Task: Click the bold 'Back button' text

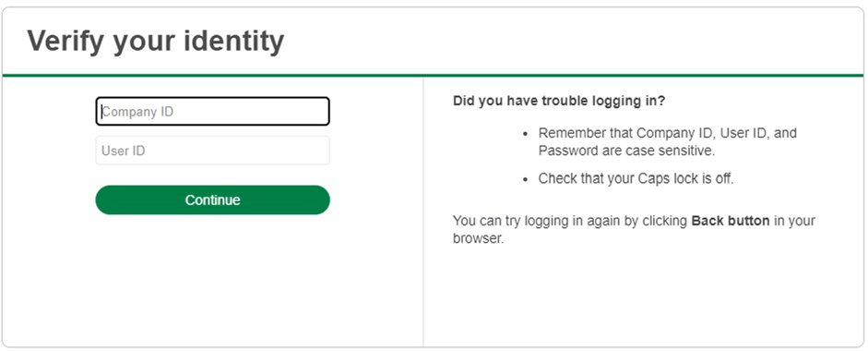Action: (731, 221)
